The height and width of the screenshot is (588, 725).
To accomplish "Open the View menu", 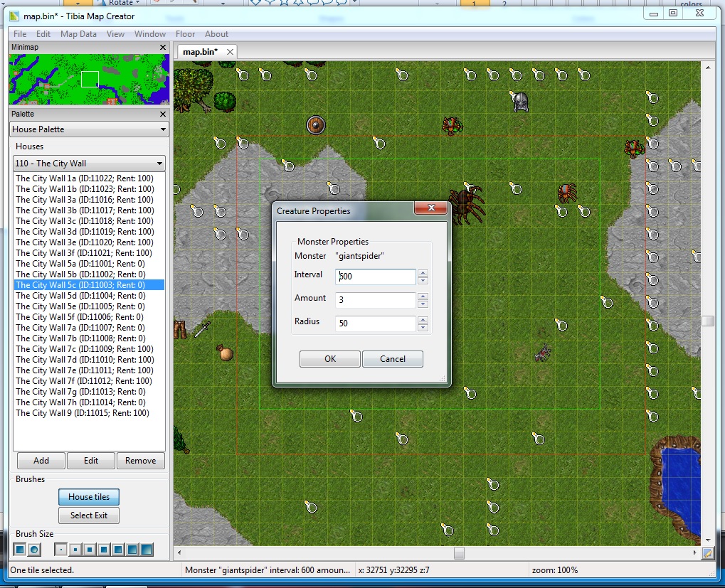I will 115,34.
